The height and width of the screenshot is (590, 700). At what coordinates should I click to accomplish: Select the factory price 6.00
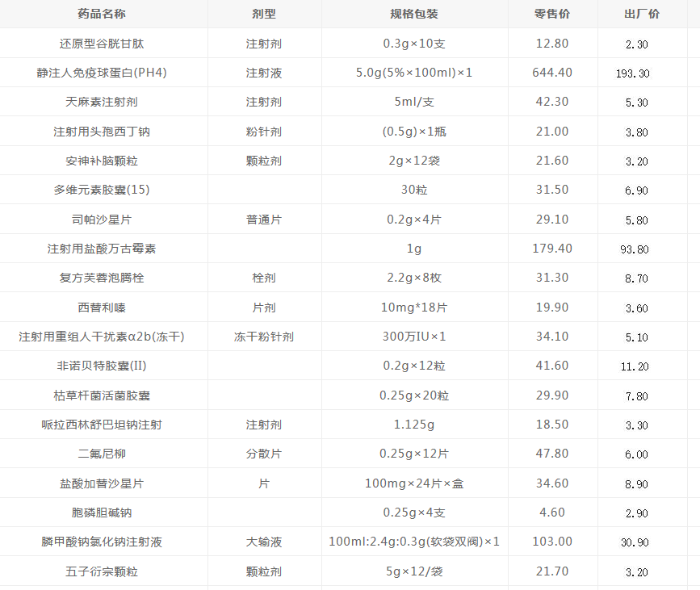click(636, 454)
